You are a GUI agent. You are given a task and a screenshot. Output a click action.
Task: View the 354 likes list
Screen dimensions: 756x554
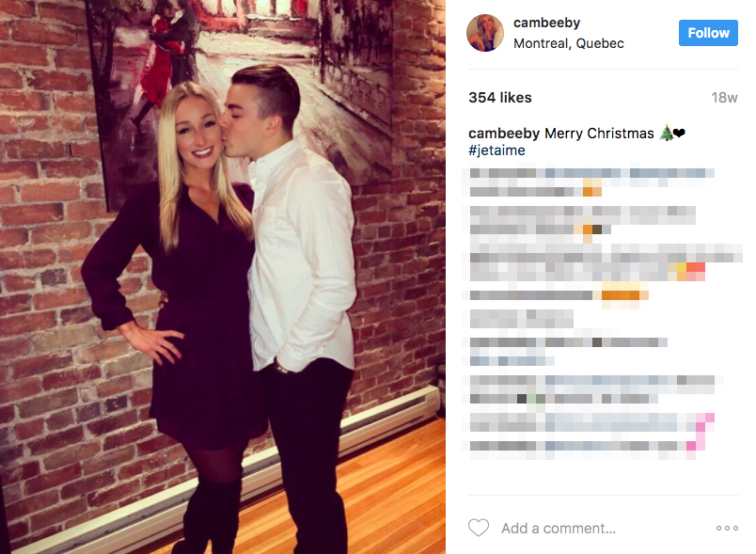[500, 98]
